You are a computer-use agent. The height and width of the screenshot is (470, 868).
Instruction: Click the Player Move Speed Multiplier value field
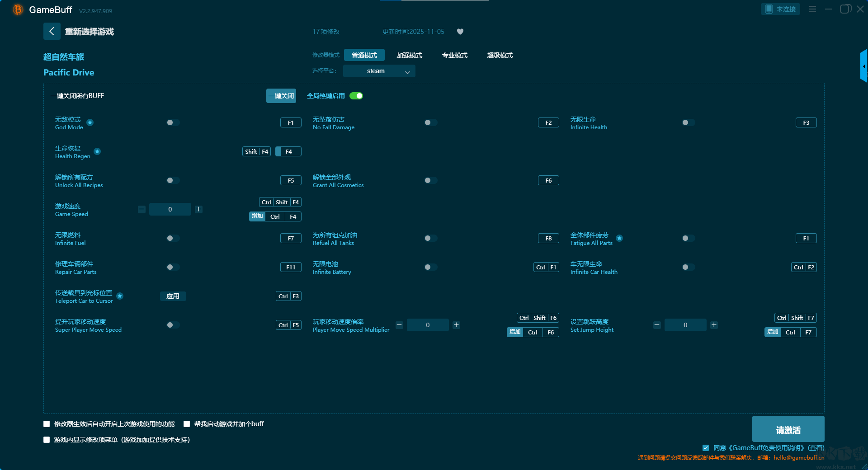click(x=428, y=325)
